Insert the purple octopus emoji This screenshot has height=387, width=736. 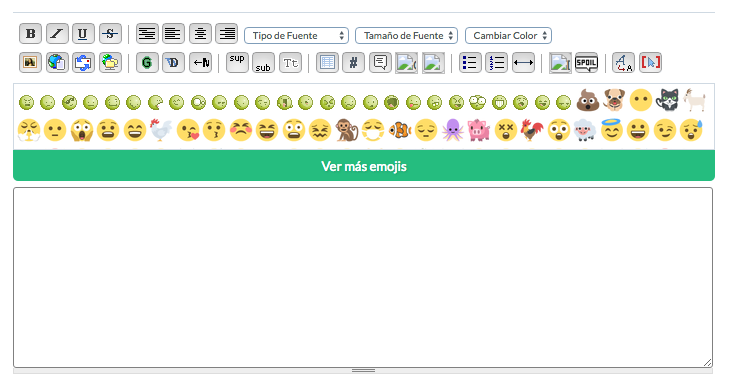[453, 130]
